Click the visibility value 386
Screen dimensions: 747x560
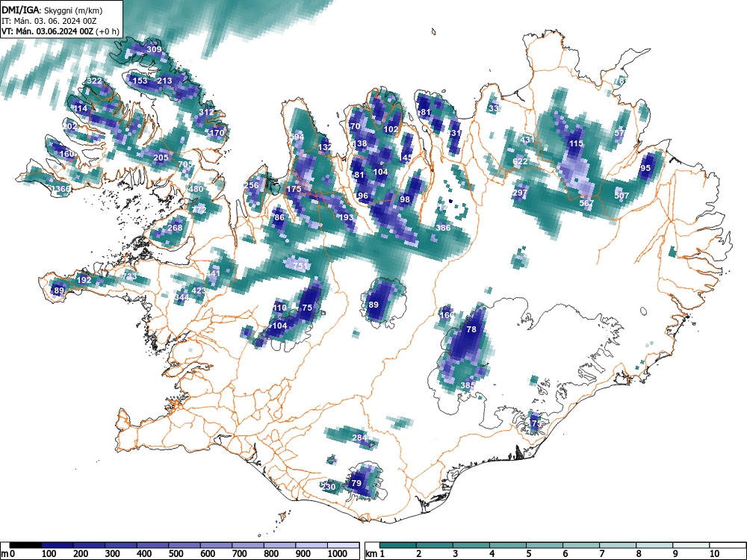pyautogui.click(x=443, y=228)
